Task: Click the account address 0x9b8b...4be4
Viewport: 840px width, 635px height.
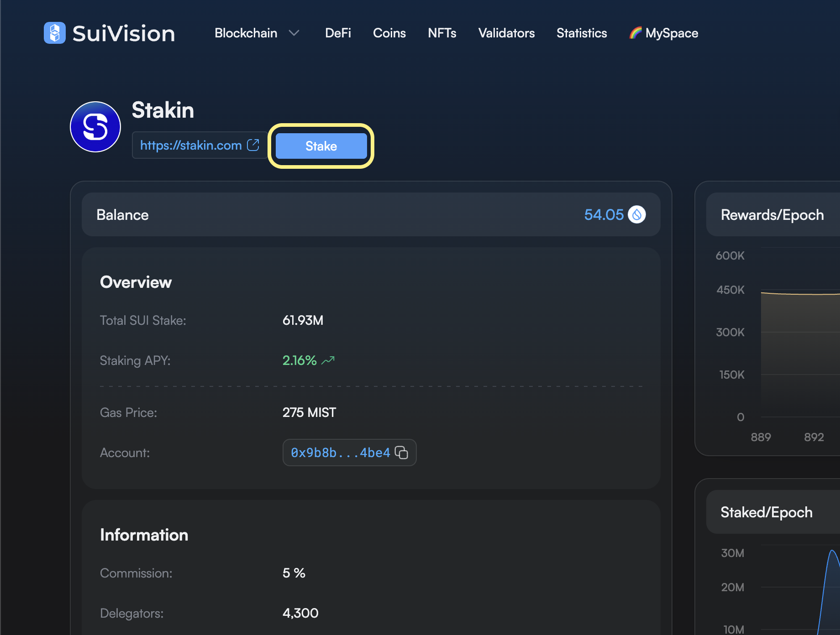Action: (340, 453)
